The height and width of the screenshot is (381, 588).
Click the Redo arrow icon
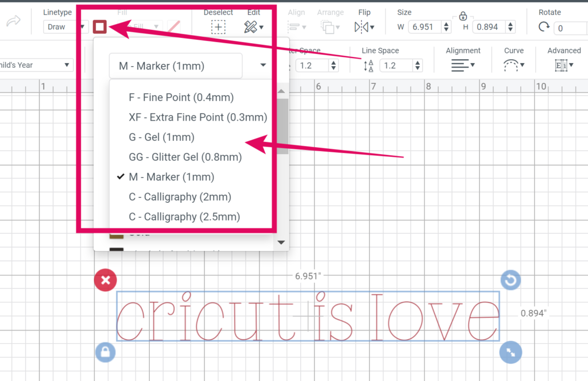14,21
